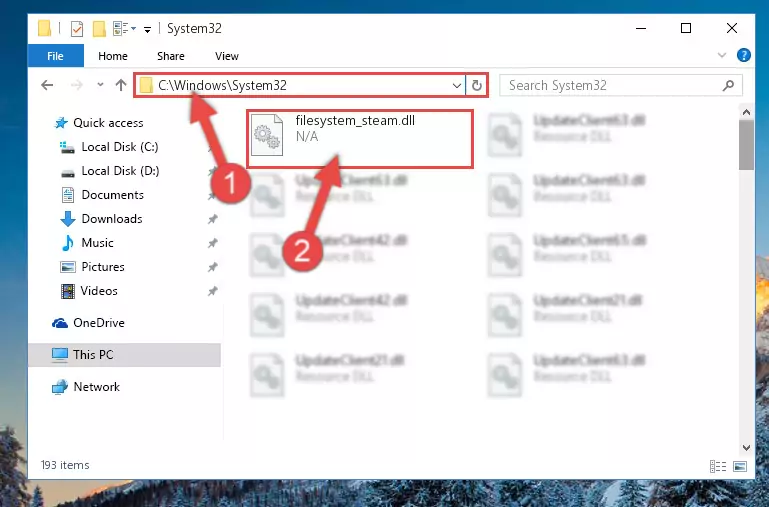Click the title bar view options icon
This screenshot has height=507, width=769.
click(x=124, y=28)
